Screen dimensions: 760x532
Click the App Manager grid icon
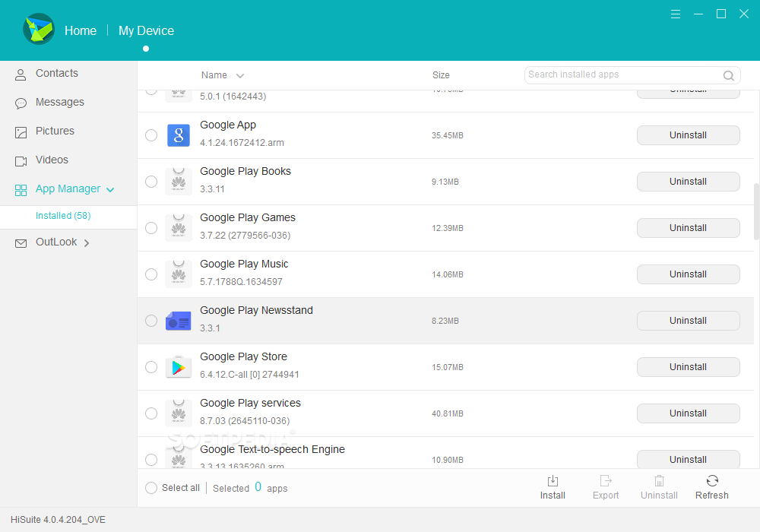coord(21,190)
